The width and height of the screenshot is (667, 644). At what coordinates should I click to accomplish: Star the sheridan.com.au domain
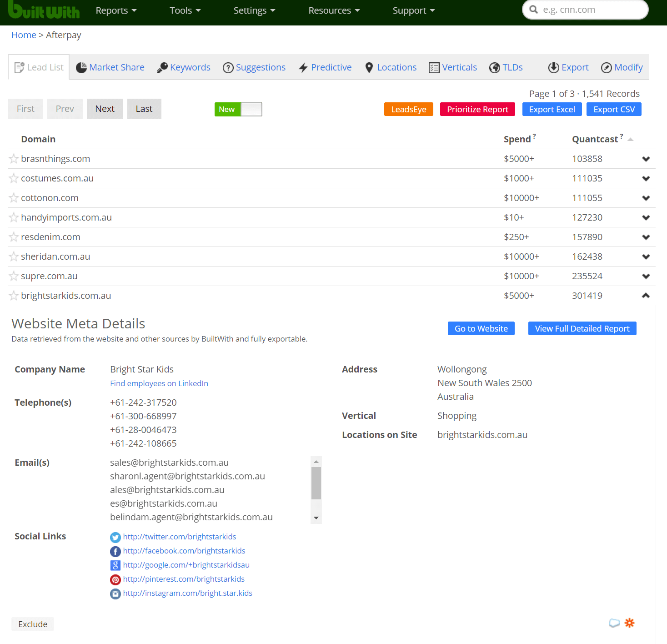(x=14, y=257)
